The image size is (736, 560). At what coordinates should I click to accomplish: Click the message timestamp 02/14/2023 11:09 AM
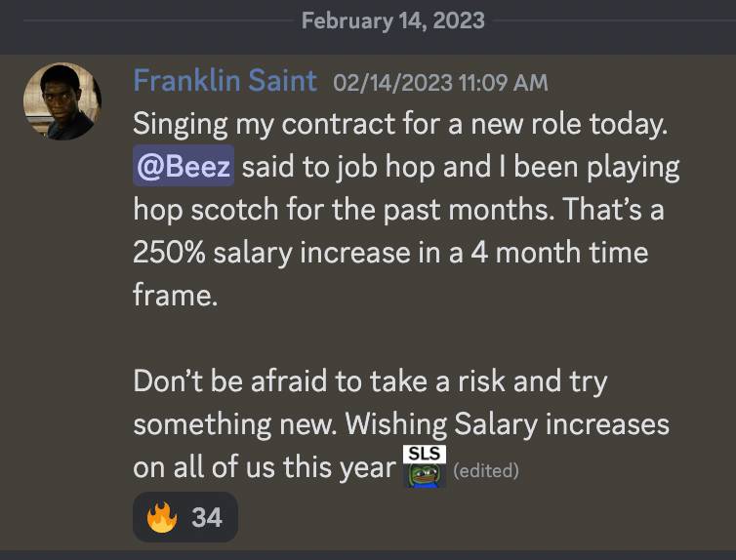point(440,83)
